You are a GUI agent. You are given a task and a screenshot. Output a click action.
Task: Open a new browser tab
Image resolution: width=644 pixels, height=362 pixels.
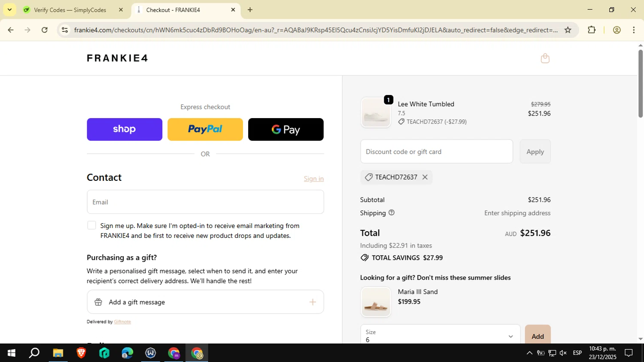coord(250,9)
